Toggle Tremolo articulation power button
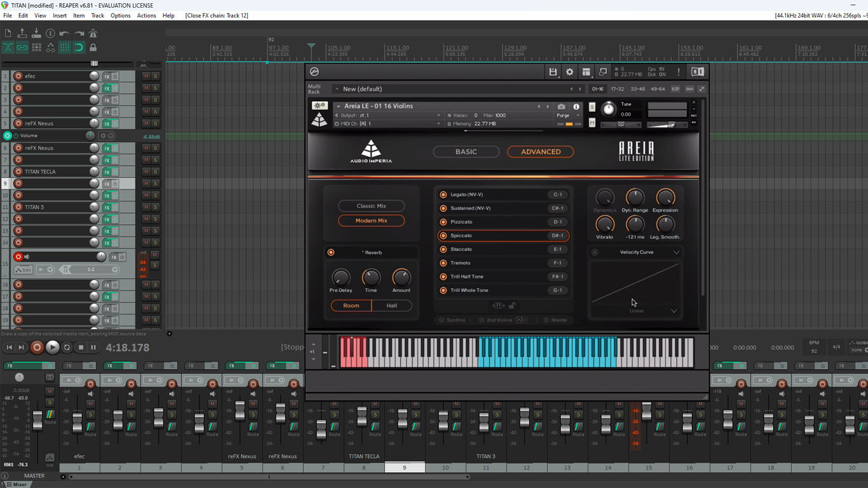 click(x=444, y=263)
